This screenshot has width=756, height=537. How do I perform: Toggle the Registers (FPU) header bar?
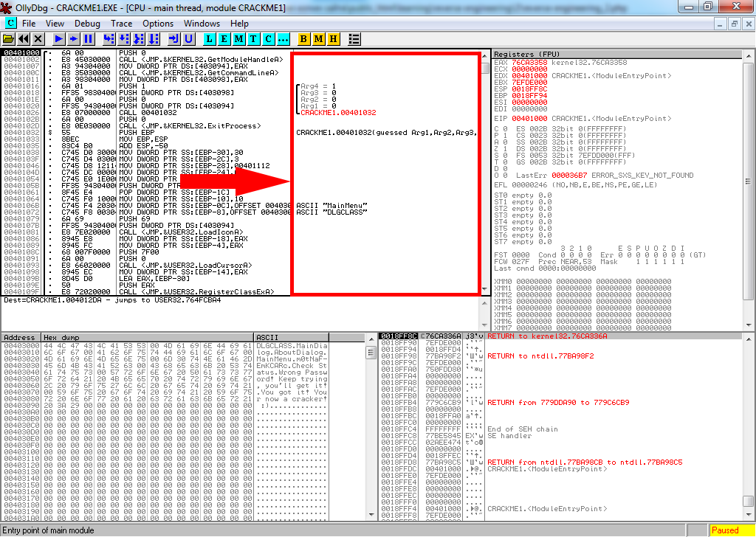point(614,55)
